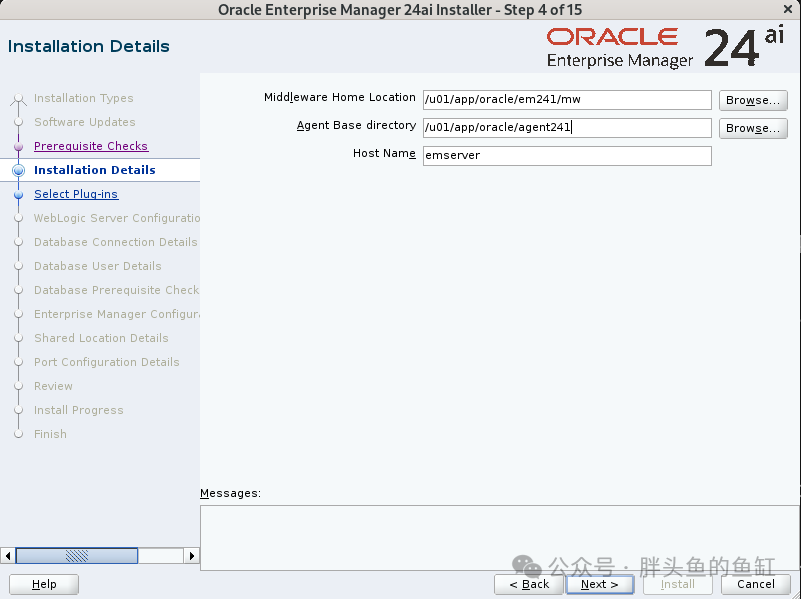Go to the Next installer step
This screenshot has height=599, width=801.
(x=600, y=584)
